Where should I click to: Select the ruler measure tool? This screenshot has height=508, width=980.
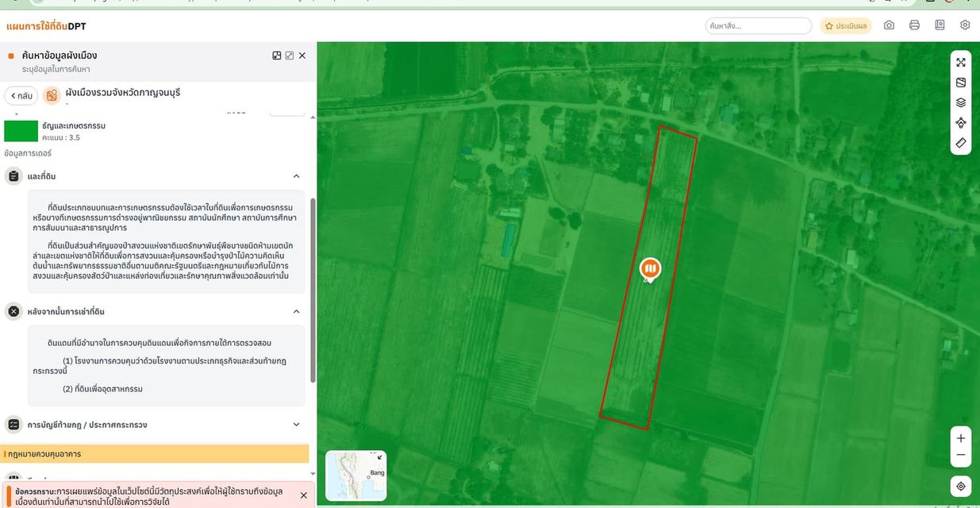click(961, 143)
